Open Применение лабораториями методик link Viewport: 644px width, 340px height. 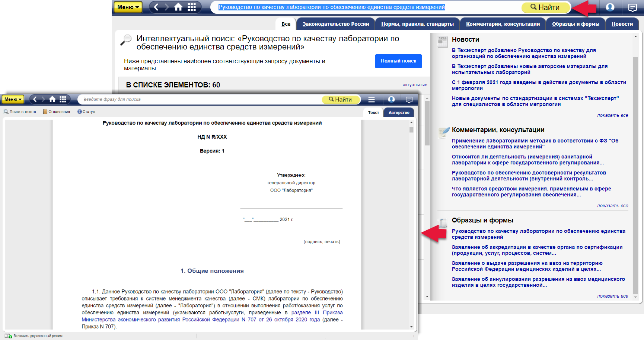point(535,144)
